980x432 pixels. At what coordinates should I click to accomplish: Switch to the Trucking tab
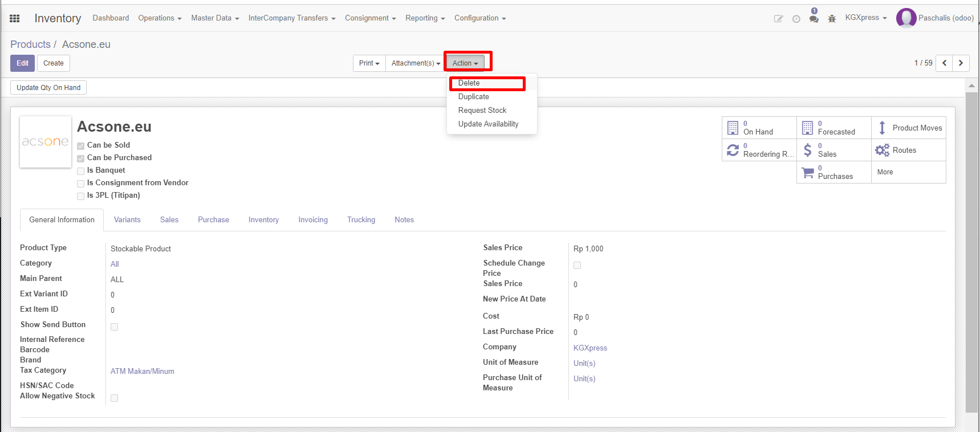(361, 220)
